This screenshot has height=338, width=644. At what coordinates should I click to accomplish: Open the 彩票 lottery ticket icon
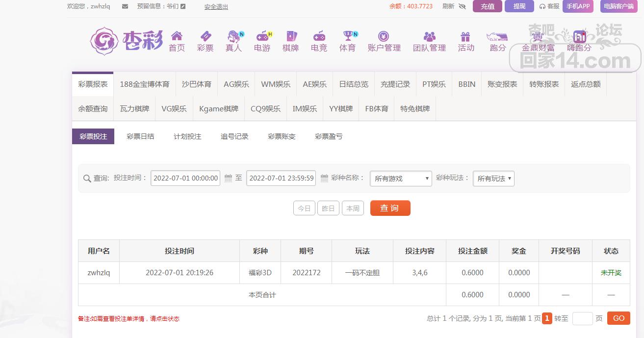206,36
